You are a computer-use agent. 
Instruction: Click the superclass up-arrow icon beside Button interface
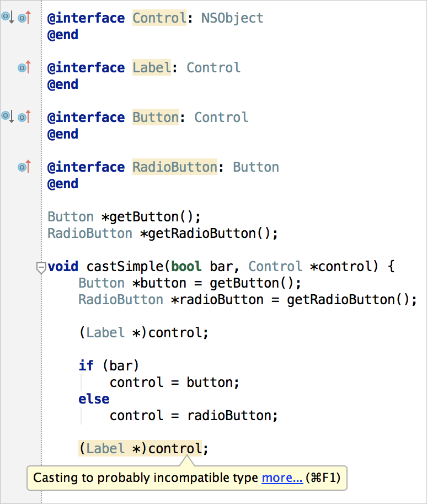[24, 117]
